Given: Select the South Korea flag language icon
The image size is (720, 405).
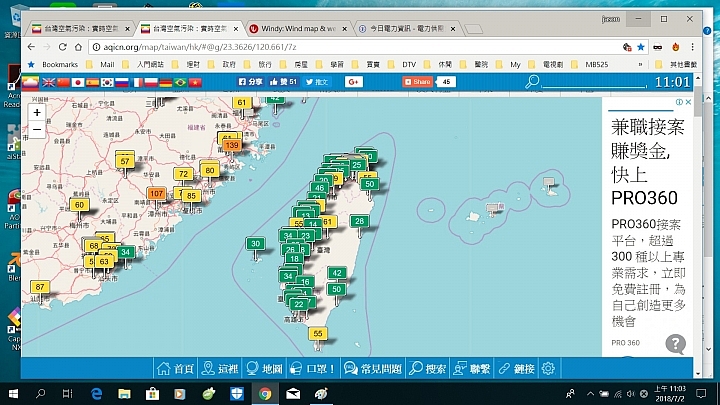Looking at the screenshot, I should [x=107, y=82].
